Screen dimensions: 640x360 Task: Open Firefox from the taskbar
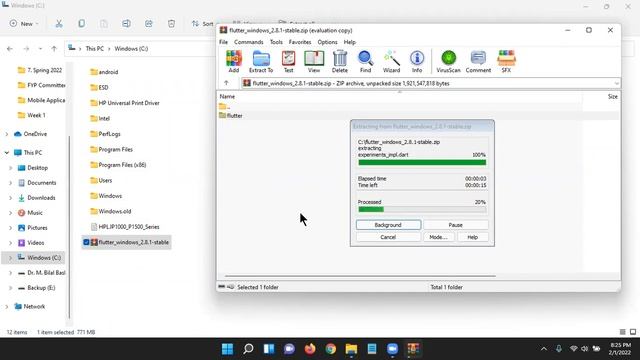coord(310,349)
